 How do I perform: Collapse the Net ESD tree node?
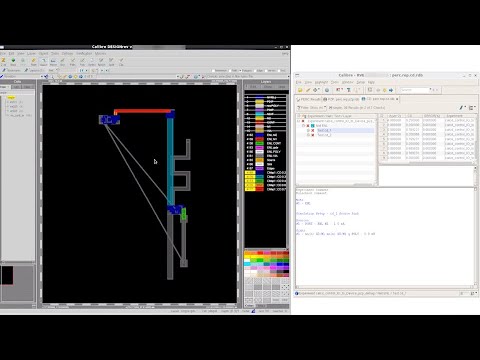pyautogui.click(x=303, y=126)
